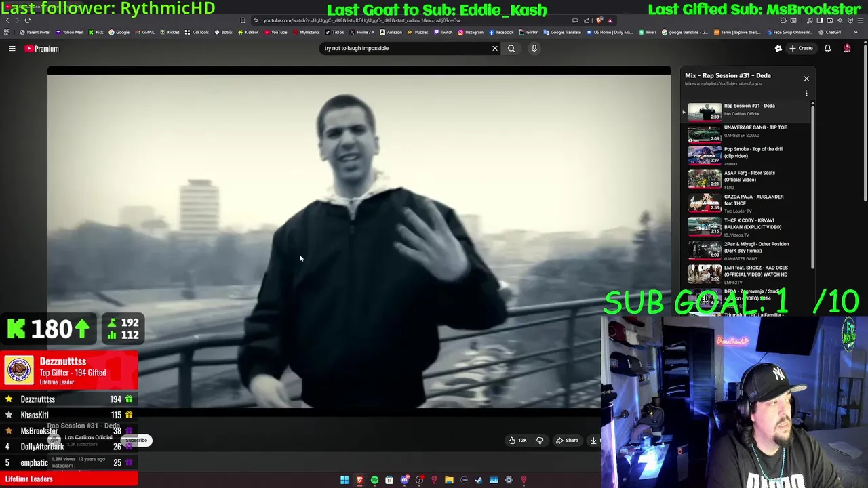The image size is (868, 488).
Task: Open Spotify from the taskbar
Action: pos(374,480)
